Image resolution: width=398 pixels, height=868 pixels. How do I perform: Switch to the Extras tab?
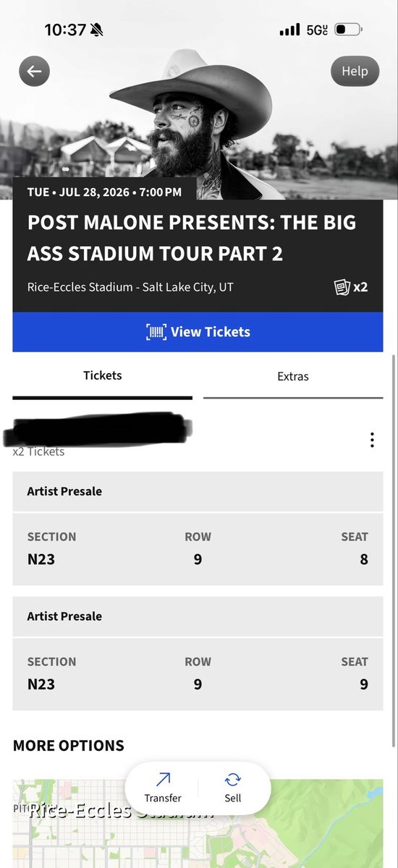click(x=293, y=376)
